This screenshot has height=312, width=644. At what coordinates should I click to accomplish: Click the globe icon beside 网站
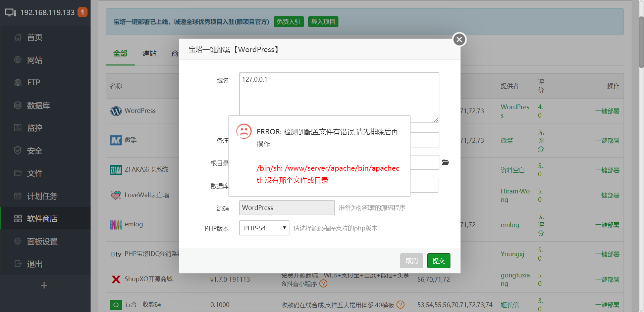(x=18, y=60)
